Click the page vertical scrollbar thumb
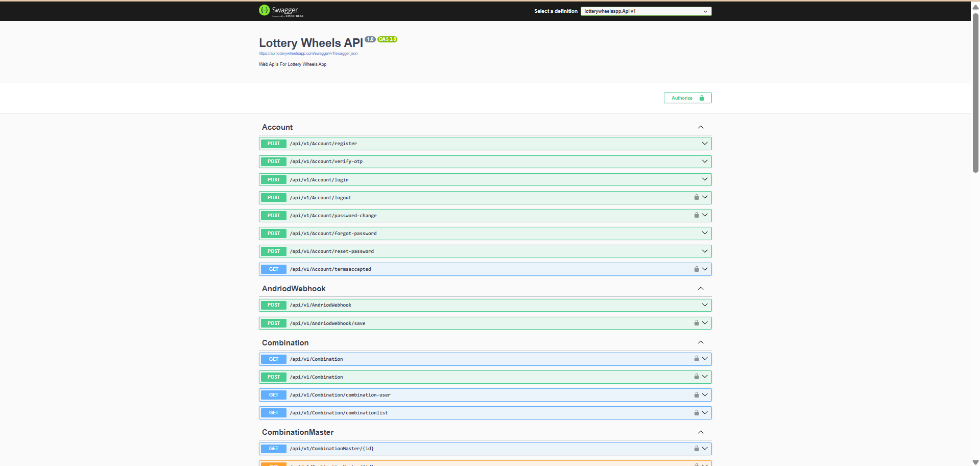The height and width of the screenshot is (466, 980). [x=975, y=93]
